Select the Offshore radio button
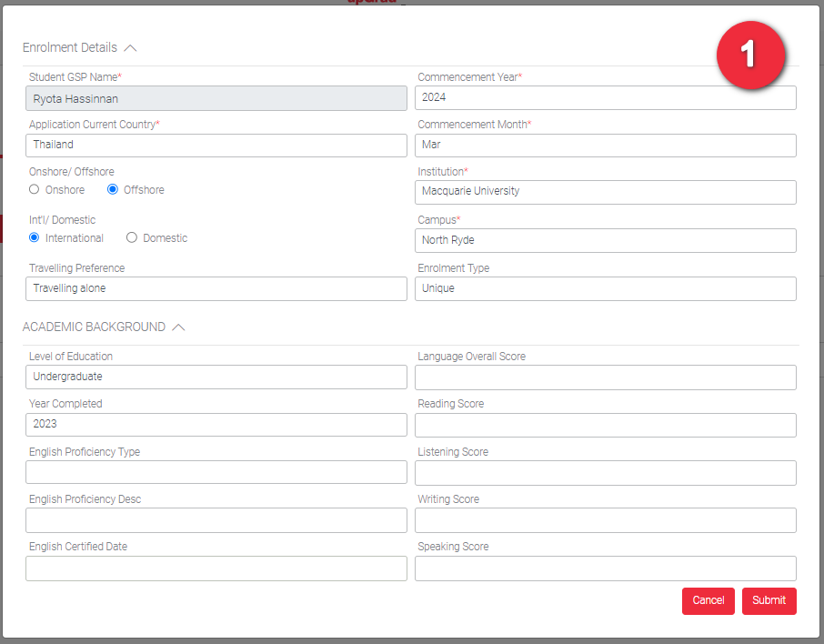 [x=113, y=190]
